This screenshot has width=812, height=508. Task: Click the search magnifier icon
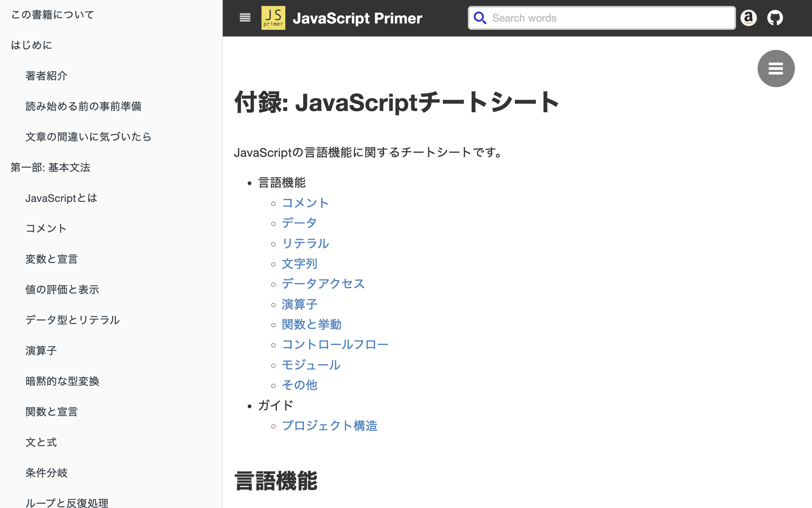point(479,18)
